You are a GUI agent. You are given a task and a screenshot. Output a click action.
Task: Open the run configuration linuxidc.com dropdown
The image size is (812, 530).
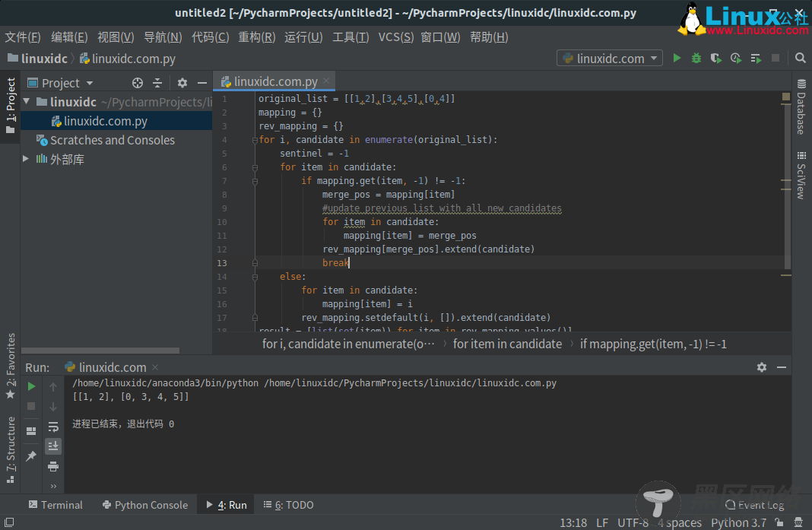[x=610, y=58]
